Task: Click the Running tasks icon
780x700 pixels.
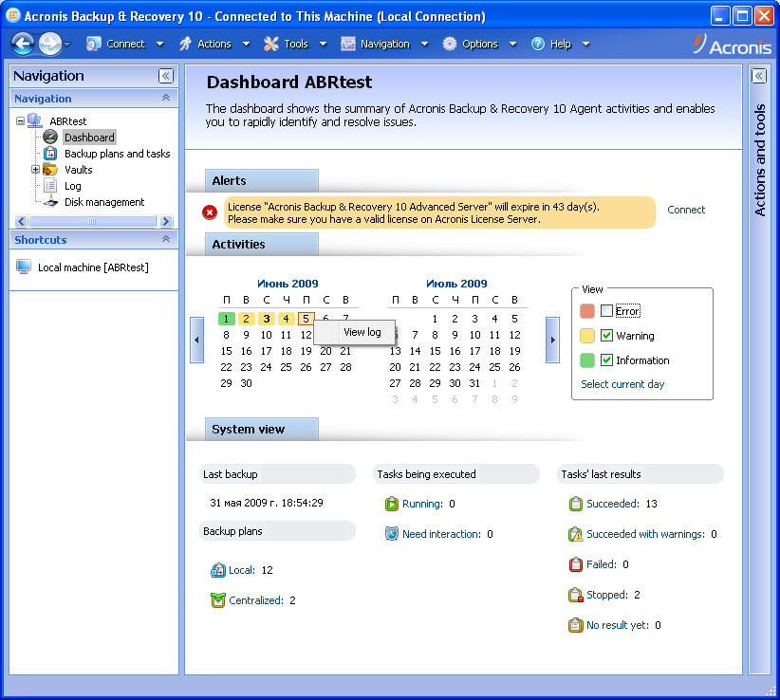Action: click(392, 504)
